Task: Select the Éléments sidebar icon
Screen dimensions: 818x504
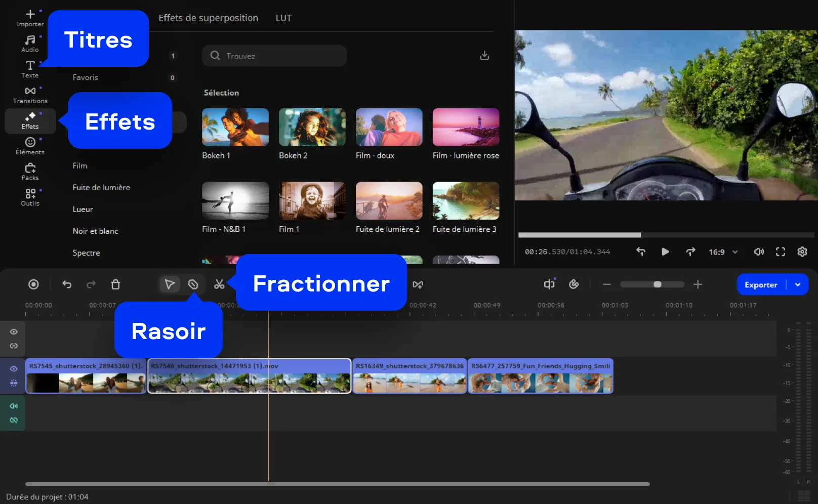Action: pyautogui.click(x=30, y=146)
